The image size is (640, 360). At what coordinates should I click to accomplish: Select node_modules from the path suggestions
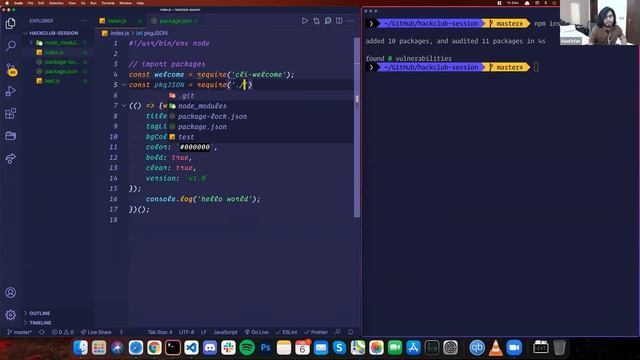pos(261,106)
